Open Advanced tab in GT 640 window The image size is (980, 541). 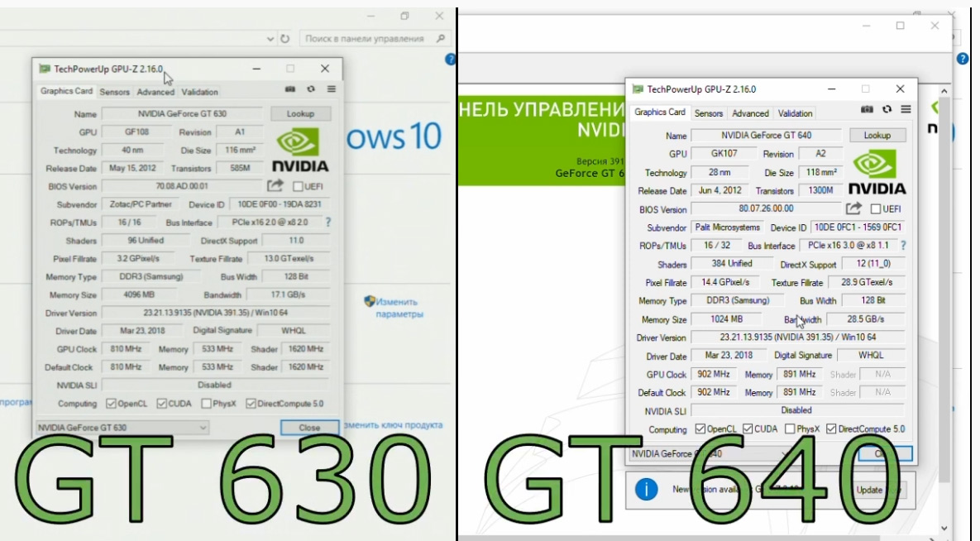click(x=750, y=113)
